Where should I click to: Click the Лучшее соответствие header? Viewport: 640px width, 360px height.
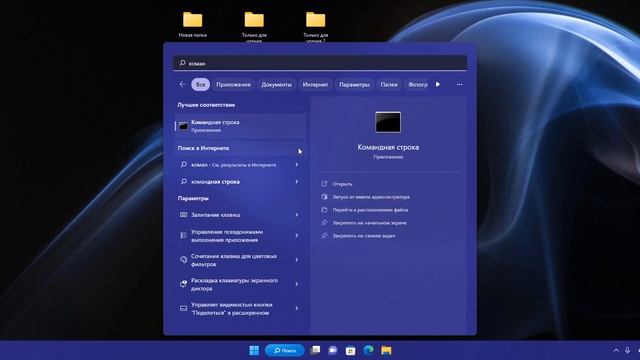point(206,105)
